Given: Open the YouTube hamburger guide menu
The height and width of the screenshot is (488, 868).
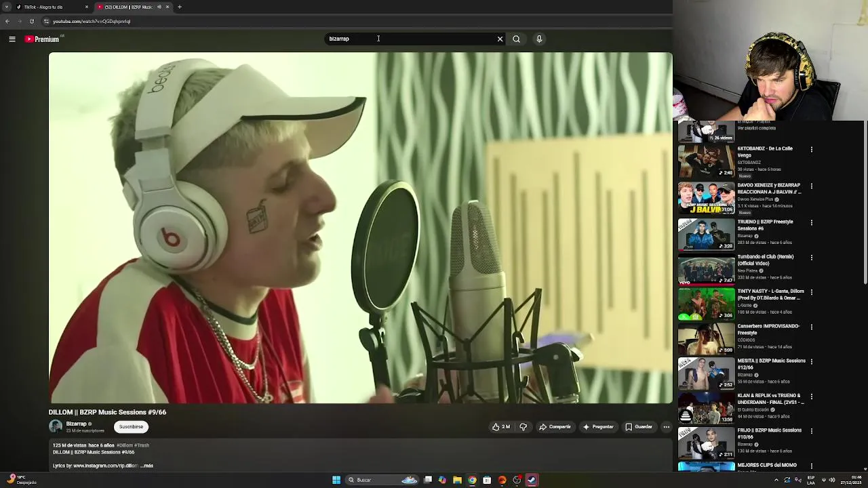Looking at the screenshot, I should 12,39.
